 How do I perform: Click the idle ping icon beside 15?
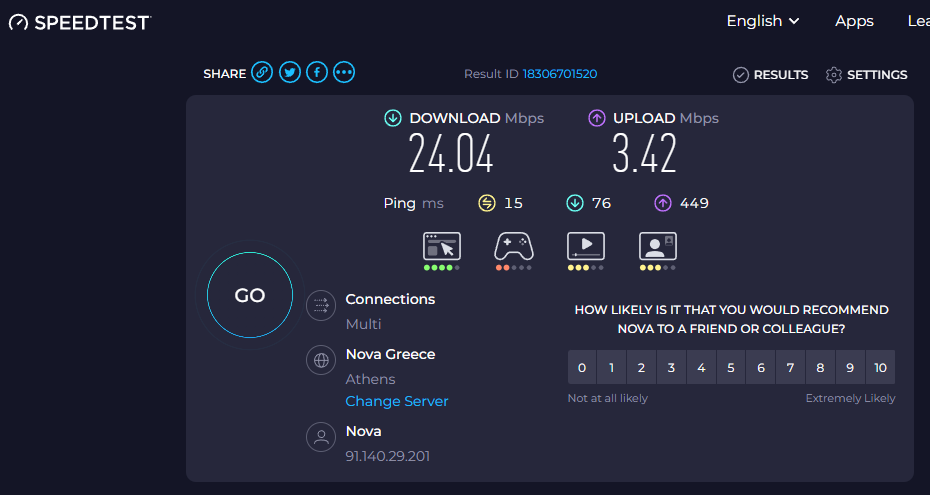pos(487,203)
